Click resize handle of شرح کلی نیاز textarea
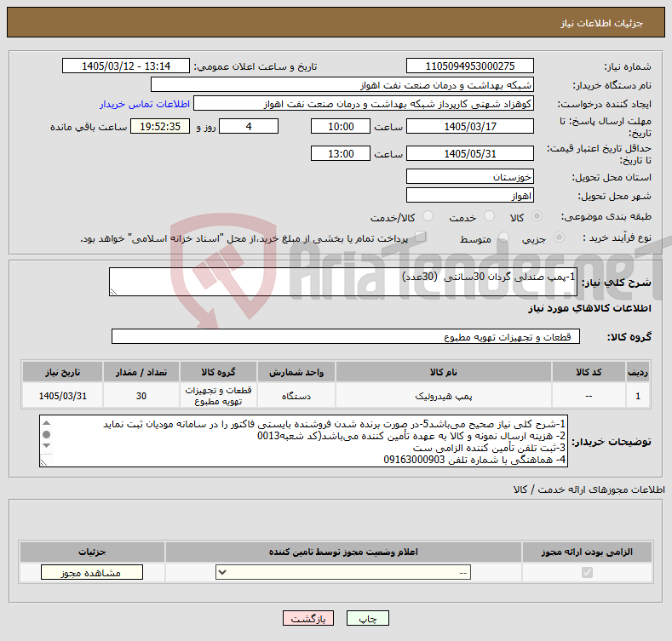Image resolution: width=672 pixels, height=641 pixels. [x=113, y=292]
